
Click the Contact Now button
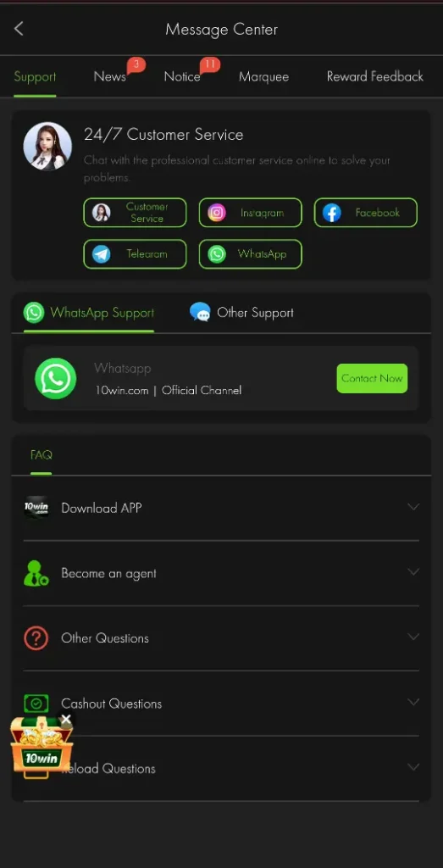[x=372, y=379]
